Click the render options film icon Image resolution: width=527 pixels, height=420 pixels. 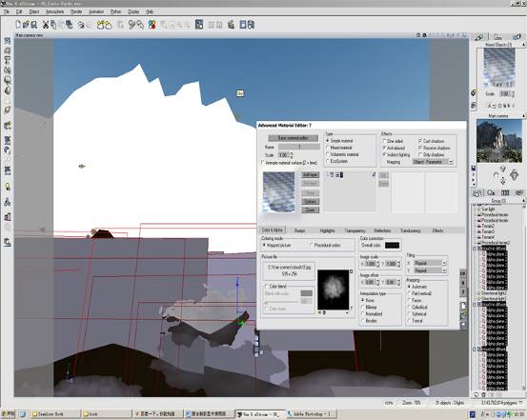[251, 25]
